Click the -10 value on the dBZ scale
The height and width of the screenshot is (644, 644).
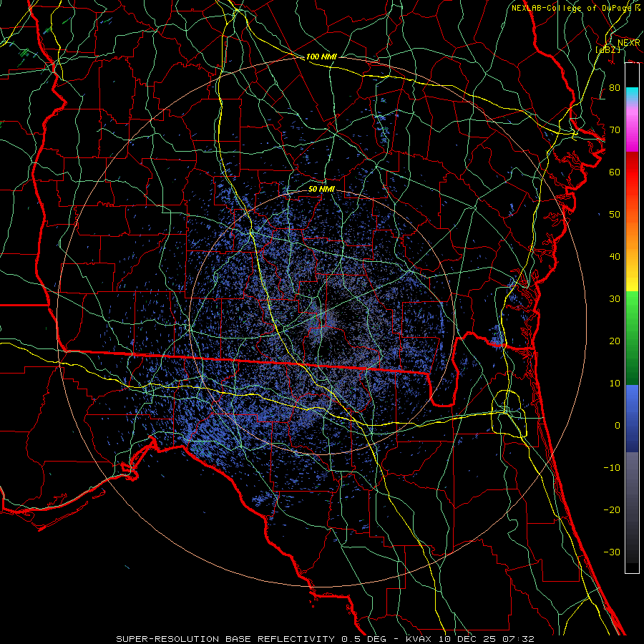coord(612,467)
